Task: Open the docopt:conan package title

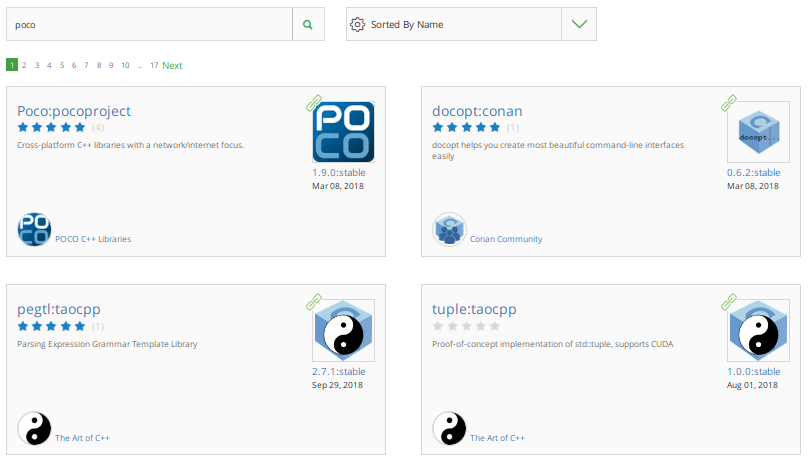Action: coord(477,111)
